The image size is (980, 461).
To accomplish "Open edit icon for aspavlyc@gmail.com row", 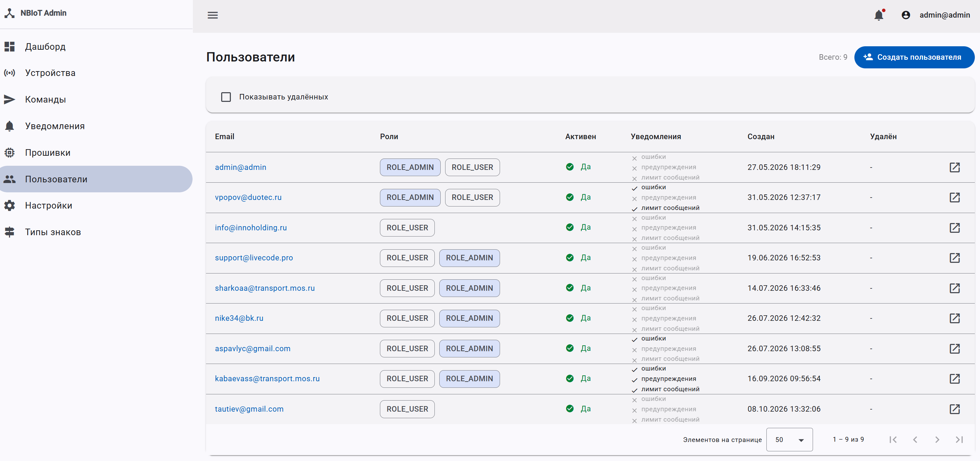I will [954, 349].
